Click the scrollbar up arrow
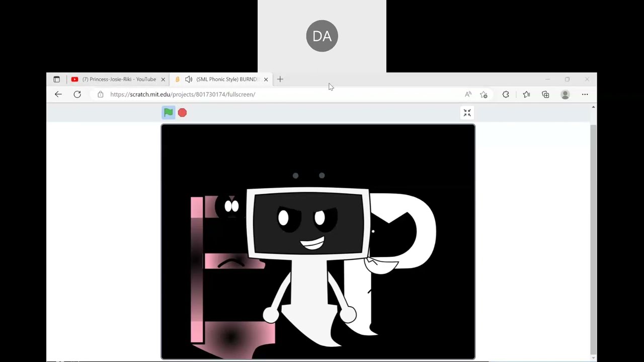644x362 pixels. (x=593, y=107)
